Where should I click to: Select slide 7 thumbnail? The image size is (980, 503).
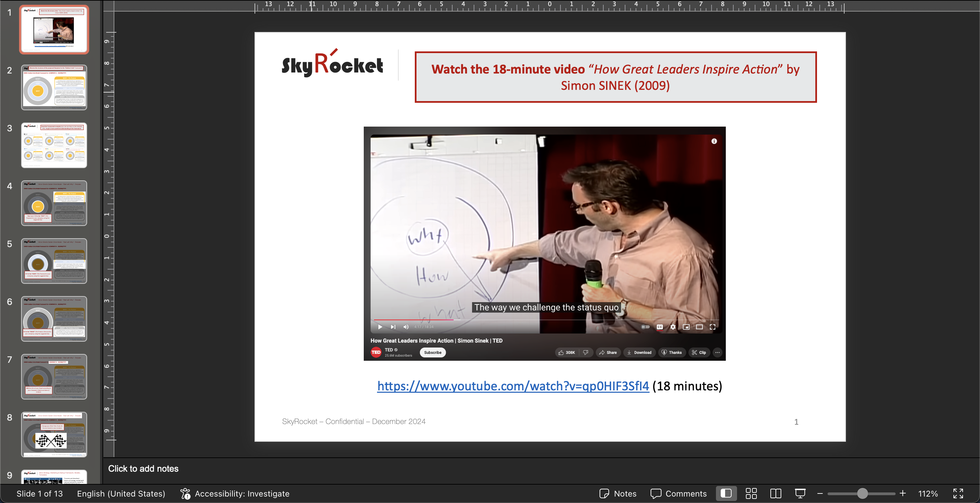pos(54,376)
